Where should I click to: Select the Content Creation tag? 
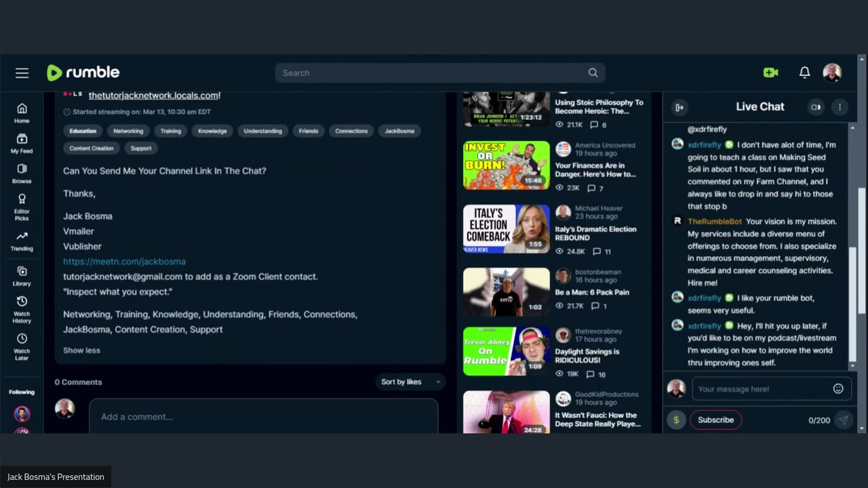[x=92, y=148]
